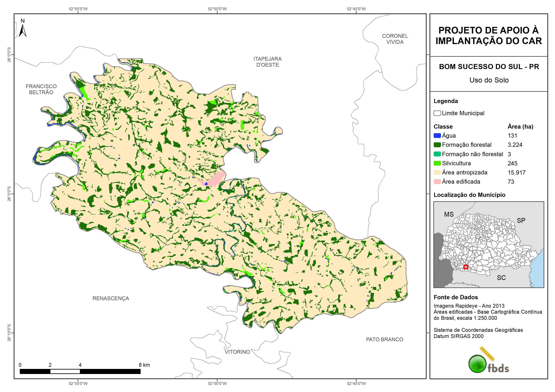The image size is (555, 392).
Task: Click the fbds green sphere logo
Action: coord(477,364)
